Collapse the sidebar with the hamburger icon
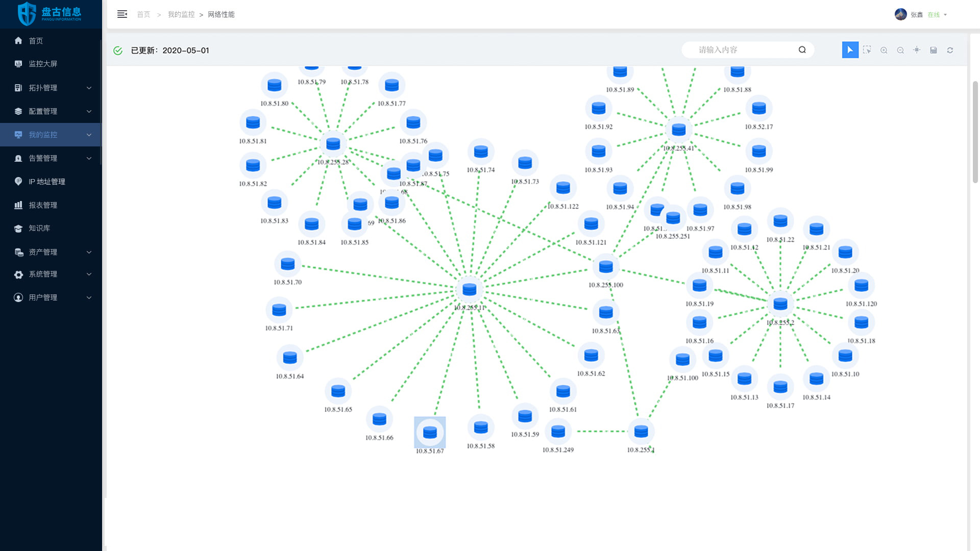980x551 pixels. pos(122,14)
